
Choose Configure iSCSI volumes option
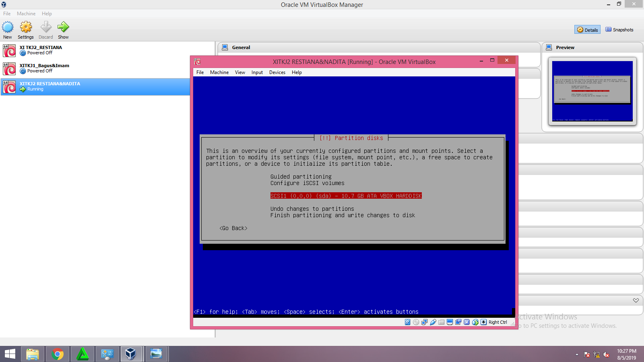pyautogui.click(x=308, y=183)
